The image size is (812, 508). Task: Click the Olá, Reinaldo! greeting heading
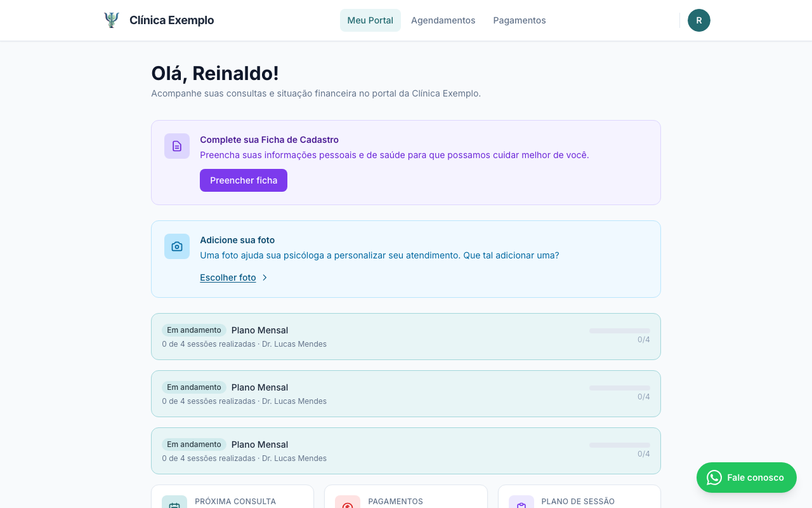pos(215,74)
